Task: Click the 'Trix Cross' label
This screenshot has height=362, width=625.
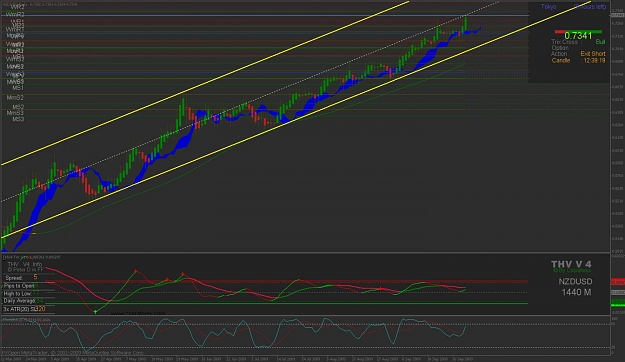Action: pyautogui.click(x=564, y=42)
